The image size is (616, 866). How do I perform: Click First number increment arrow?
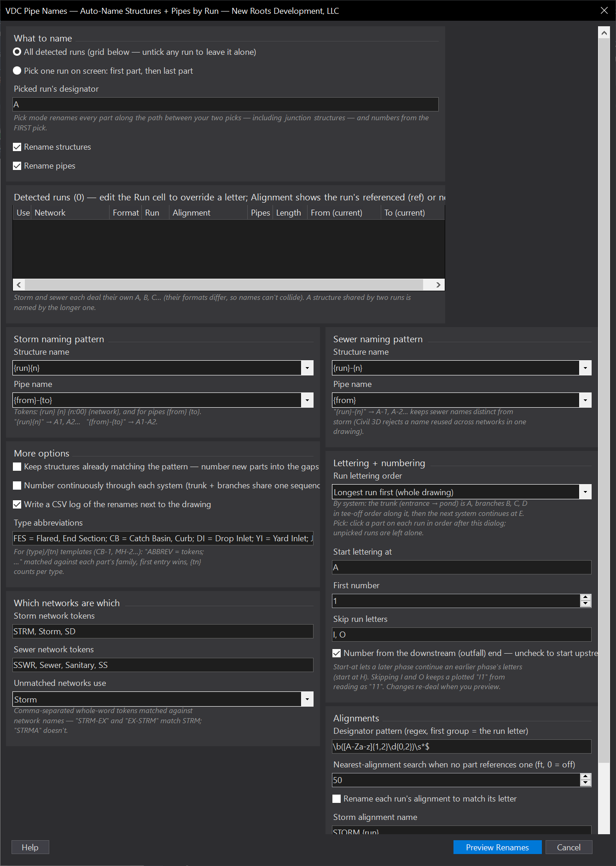pos(586,597)
